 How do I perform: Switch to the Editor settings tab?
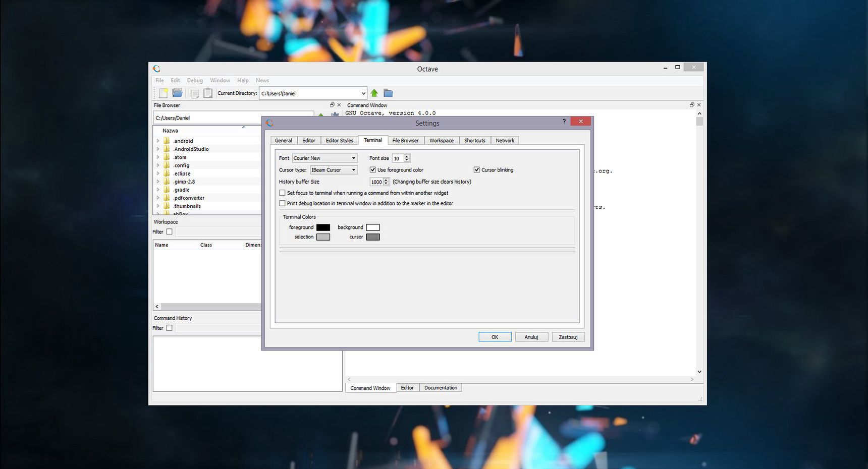(x=309, y=141)
